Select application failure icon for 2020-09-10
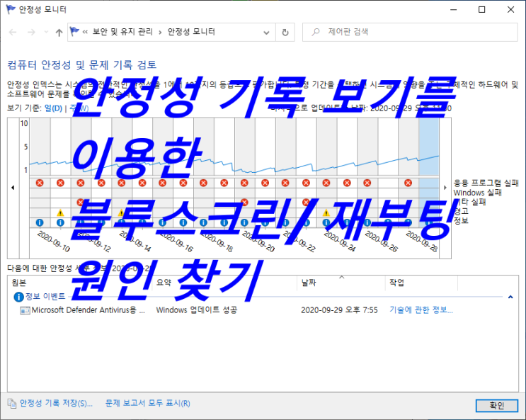Image resolution: width=526 pixels, height=420 pixels. pos(40,183)
